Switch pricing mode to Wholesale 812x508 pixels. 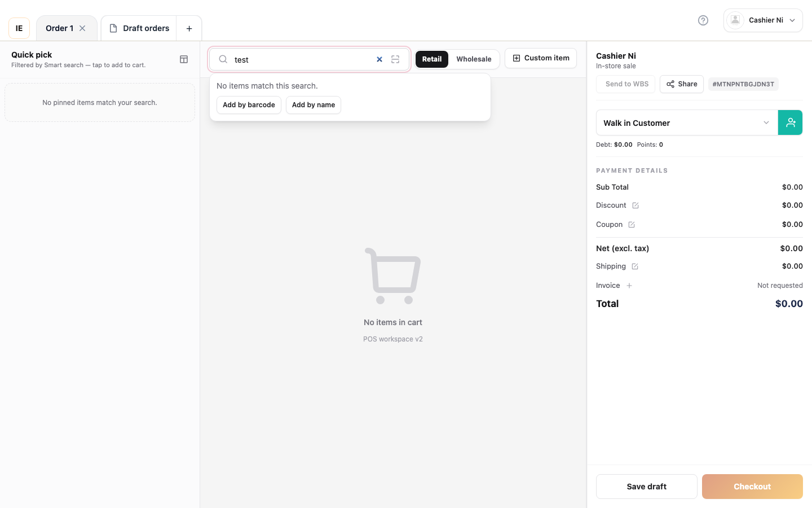click(x=474, y=59)
